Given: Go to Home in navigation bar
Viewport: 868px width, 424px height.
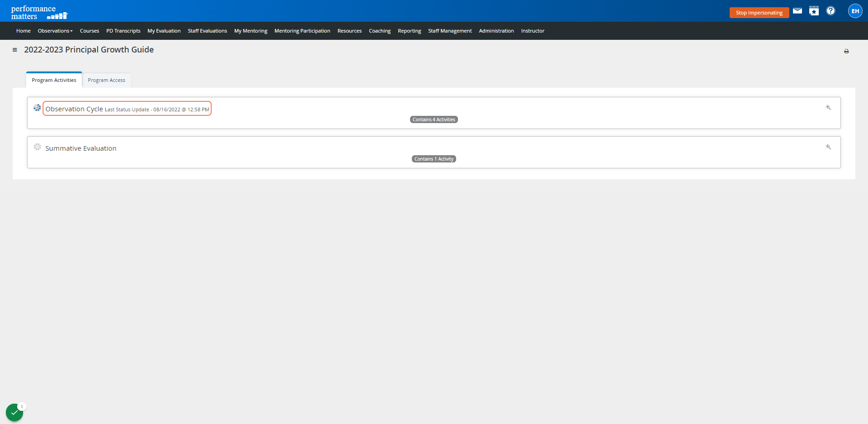Looking at the screenshot, I should 24,31.
